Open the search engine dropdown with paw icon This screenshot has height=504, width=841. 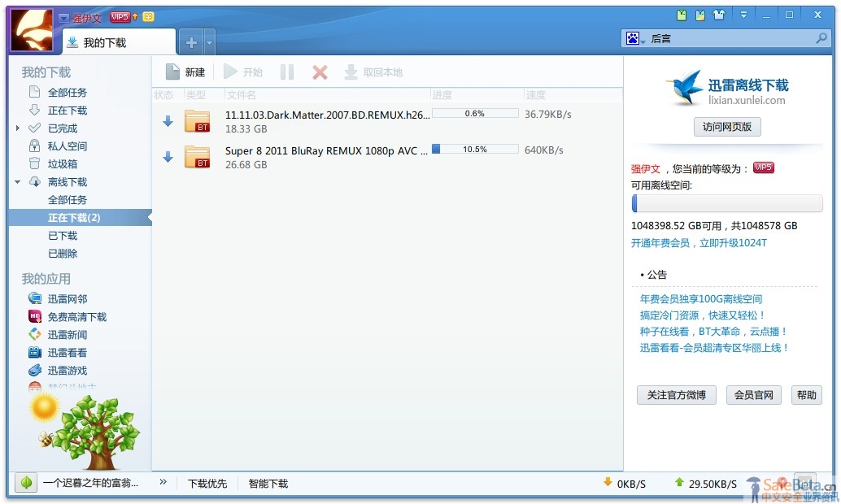point(634,38)
